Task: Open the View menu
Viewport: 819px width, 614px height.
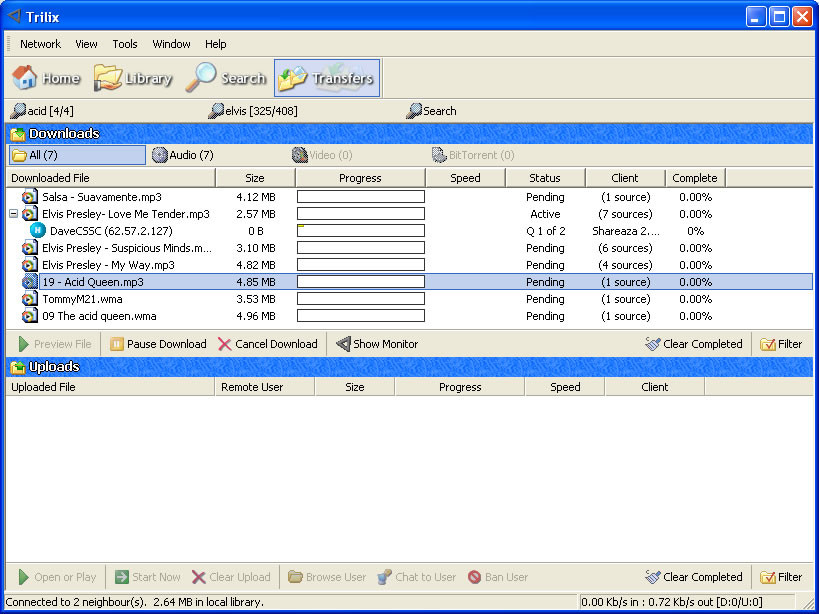Action: point(86,44)
